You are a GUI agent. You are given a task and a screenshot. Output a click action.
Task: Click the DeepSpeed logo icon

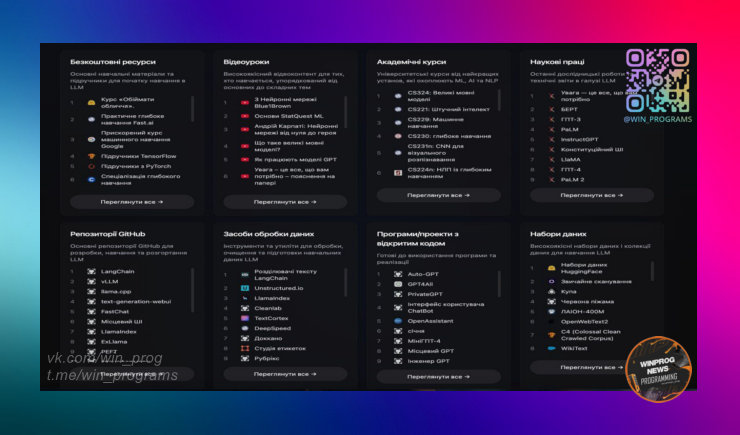tap(245, 328)
